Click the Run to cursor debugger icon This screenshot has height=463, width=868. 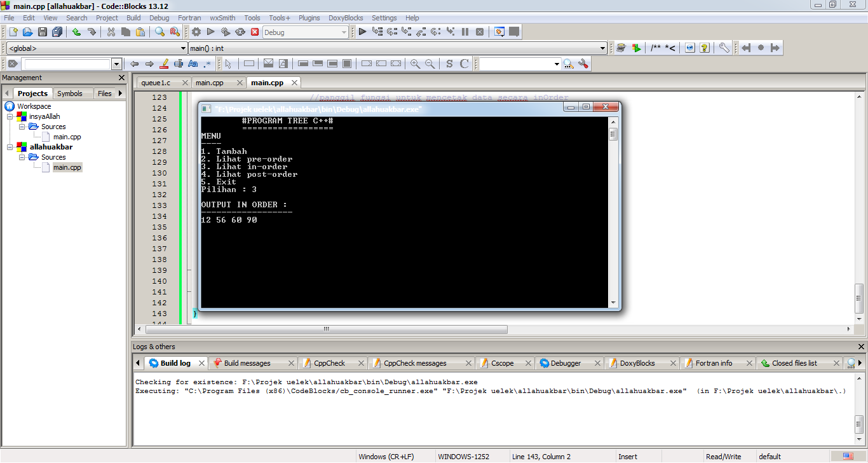tap(377, 32)
